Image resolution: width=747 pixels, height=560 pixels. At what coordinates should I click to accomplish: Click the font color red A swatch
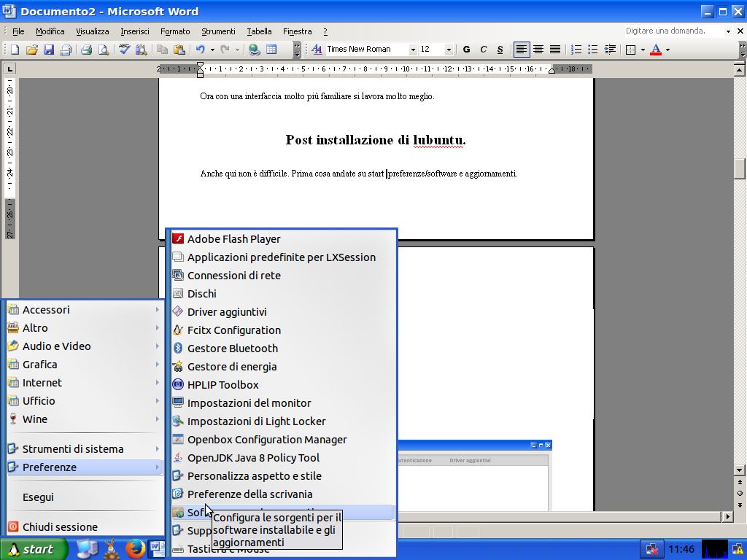(656, 50)
